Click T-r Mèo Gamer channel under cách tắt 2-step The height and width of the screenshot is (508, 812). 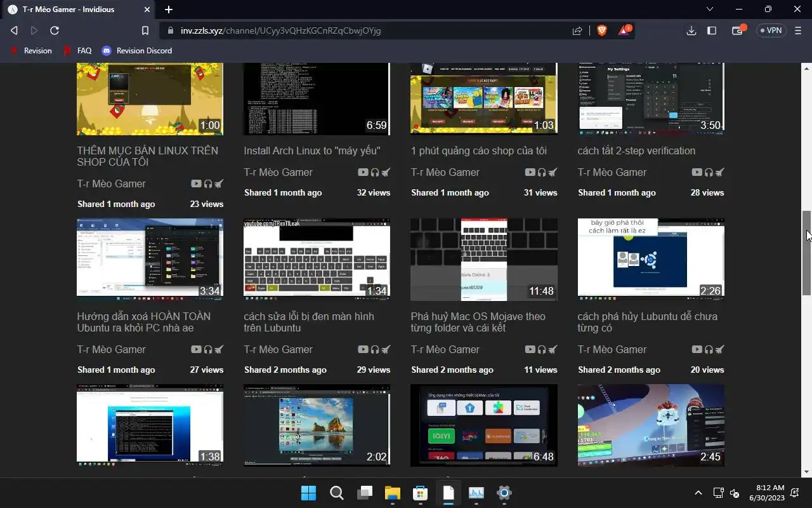(x=612, y=172)
